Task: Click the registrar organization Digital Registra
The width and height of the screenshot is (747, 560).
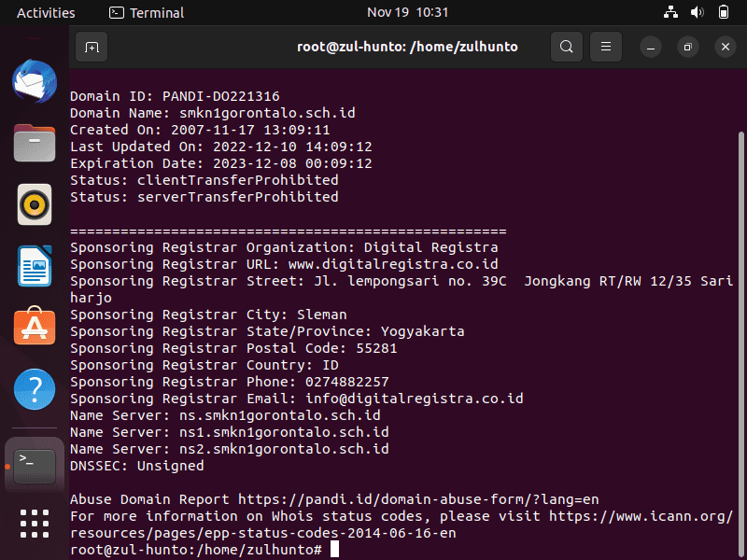Action: click(x=430, y=247)
